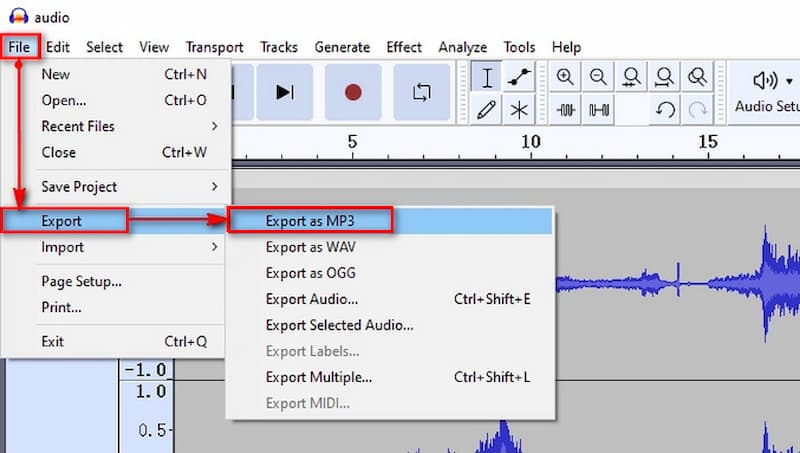Open the File menu
The image size is (800, 453).
pos(19,47)
